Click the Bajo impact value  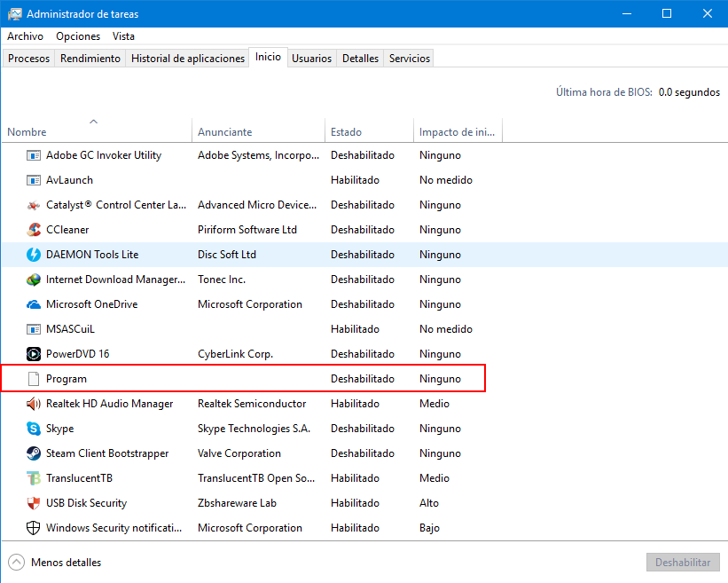(429, 528)
